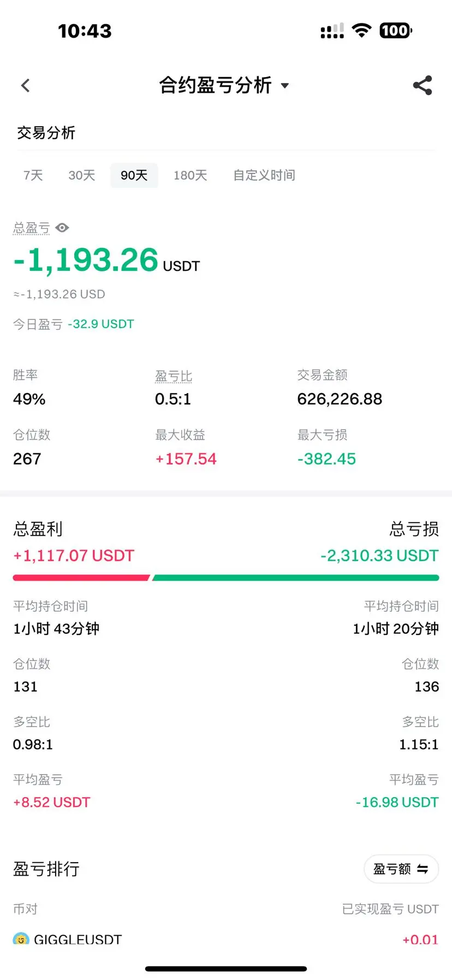Select the 30天 time range tab

(x=81, y=175)
